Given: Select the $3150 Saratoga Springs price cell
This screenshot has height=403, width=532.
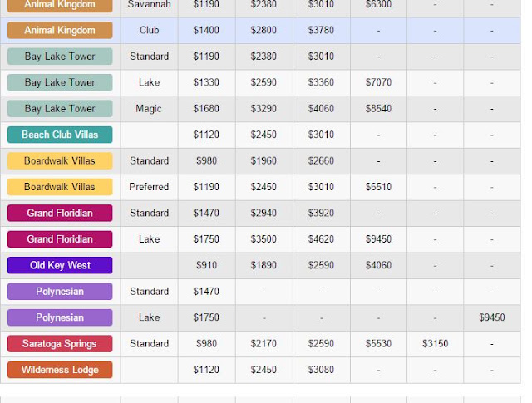Looking at the screenshot, I should click(435, 344).
